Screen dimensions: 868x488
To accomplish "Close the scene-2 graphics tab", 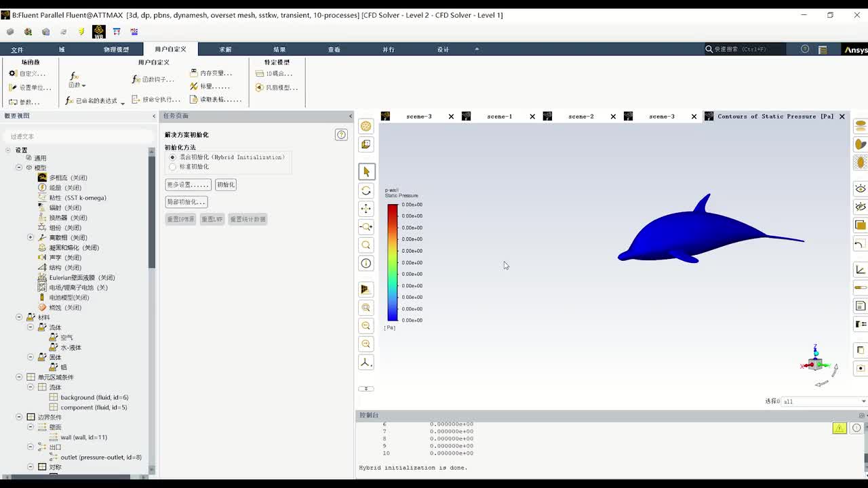I will coord(613,117).
